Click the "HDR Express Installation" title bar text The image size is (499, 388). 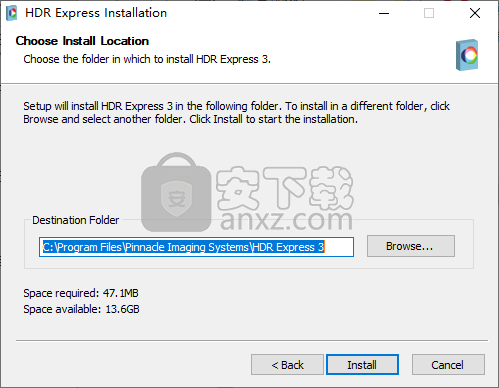[x=96, y=13]
